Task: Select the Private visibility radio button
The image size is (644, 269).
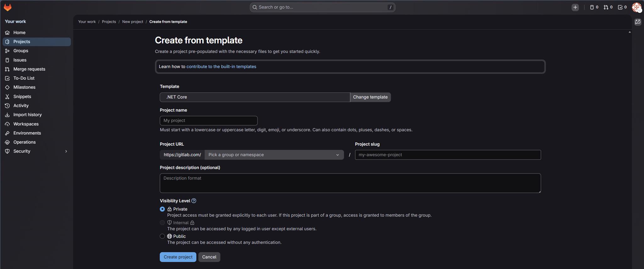Action: pyautogui.click(x=162, y=209)
